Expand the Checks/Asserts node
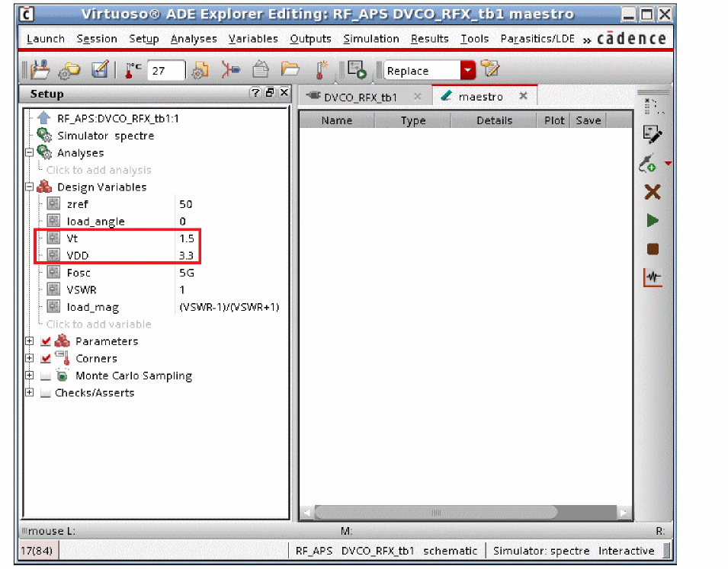The height and width of the screenshot is (569, 728). pyautogui.click(x=29, y=392)
